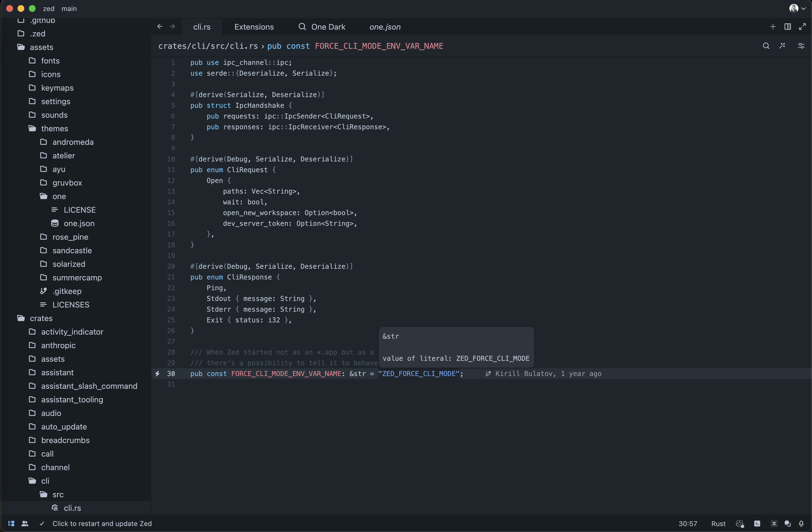Open a new tab with the plus icon
This screenshot has height=532, width=812.
(x=773, y=27)
